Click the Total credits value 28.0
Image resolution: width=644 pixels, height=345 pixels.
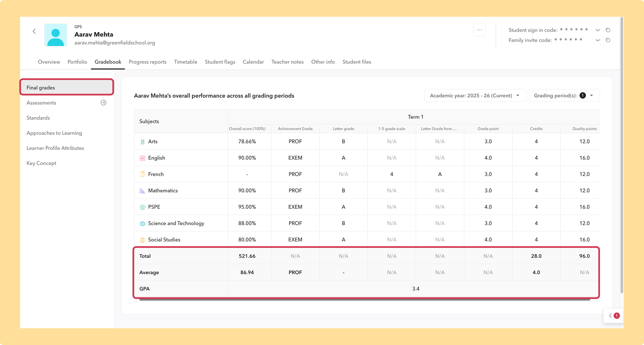coord(536,256)
